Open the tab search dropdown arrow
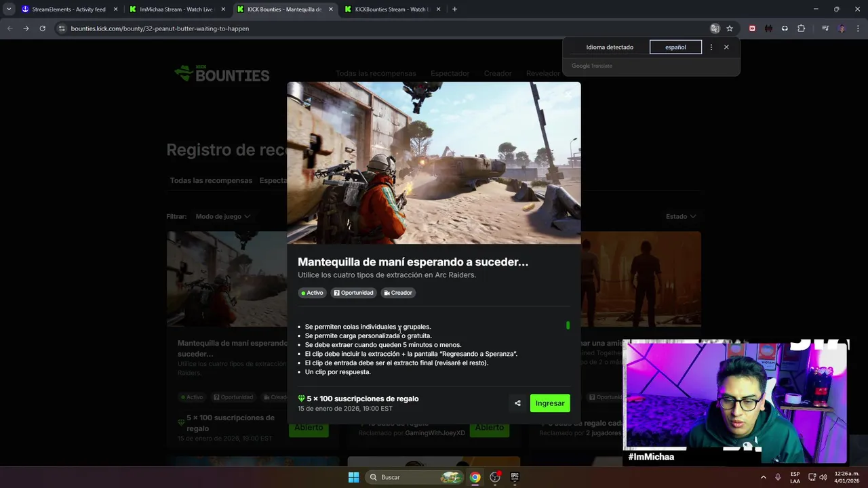This screenshot has height=488, width=868. (x=9, y=9)
